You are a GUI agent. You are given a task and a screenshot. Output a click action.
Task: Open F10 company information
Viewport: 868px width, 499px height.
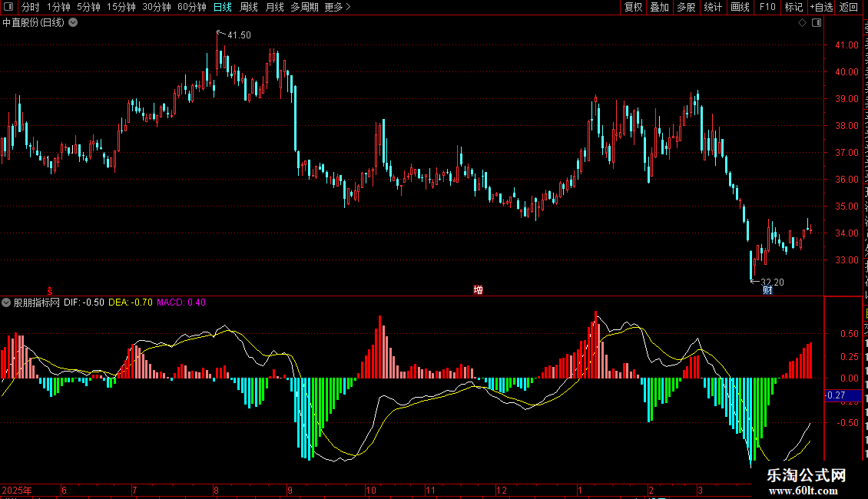point(767,7)
